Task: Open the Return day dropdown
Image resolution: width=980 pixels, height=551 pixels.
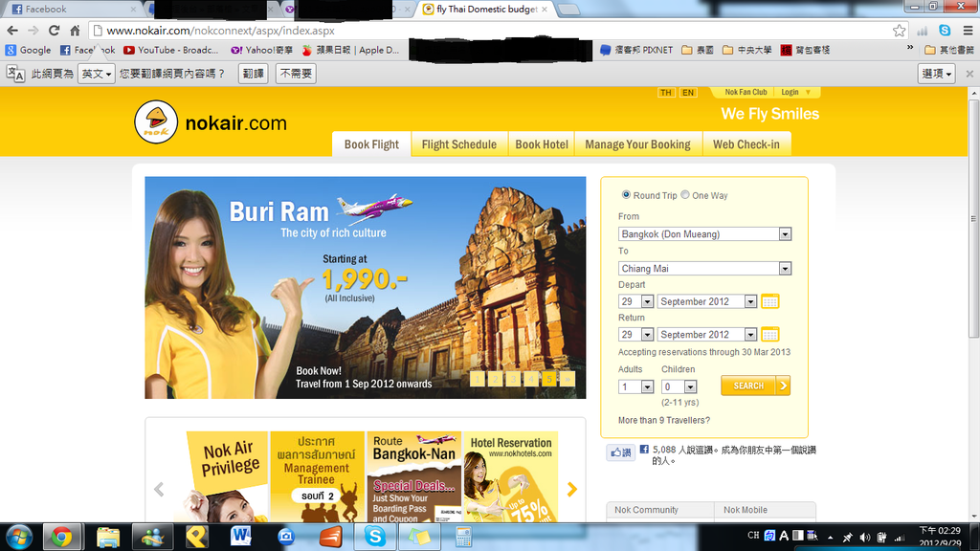Action: (635, 335)
